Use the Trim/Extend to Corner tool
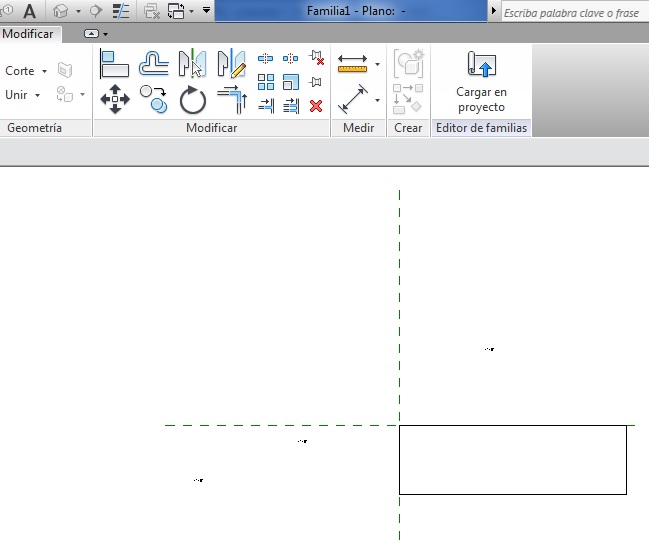The height and width of the screenshot is (545, 649). coord(231,100)
